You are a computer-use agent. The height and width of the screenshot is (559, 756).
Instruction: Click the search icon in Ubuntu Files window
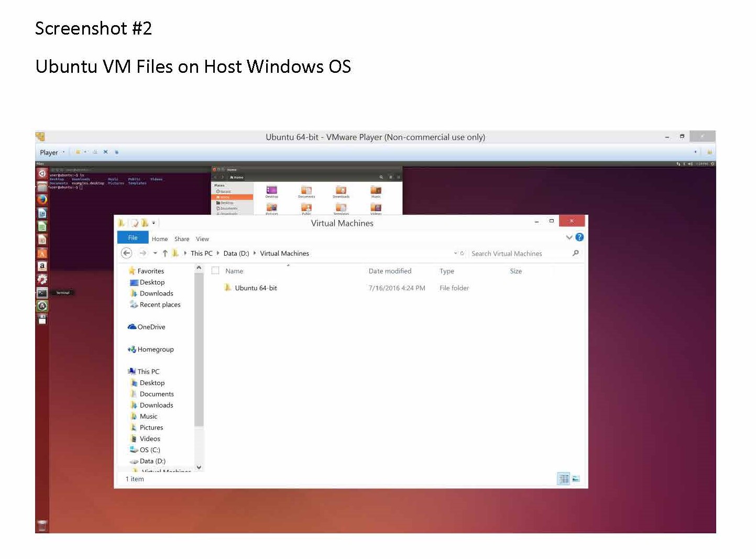coord(381,177)
